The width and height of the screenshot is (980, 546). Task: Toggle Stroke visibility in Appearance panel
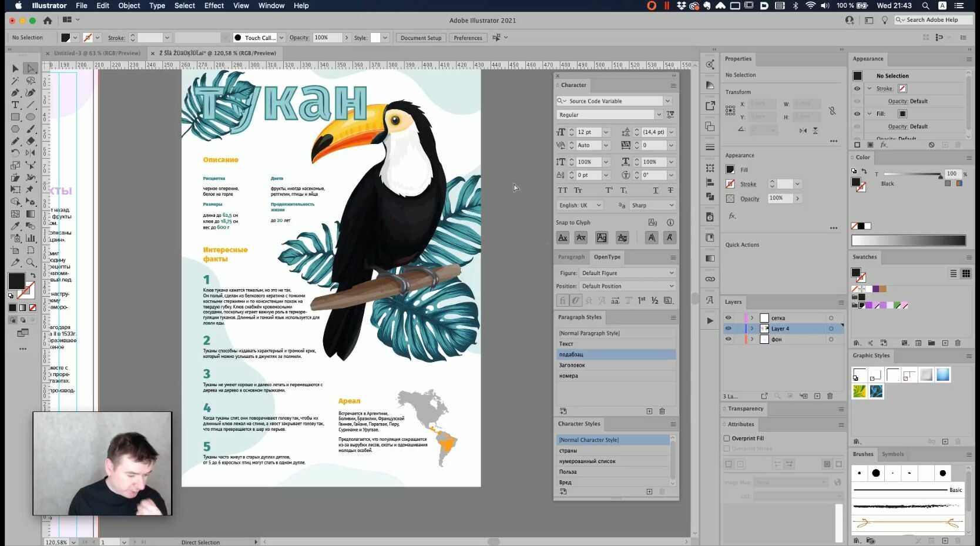click(857, 89)
